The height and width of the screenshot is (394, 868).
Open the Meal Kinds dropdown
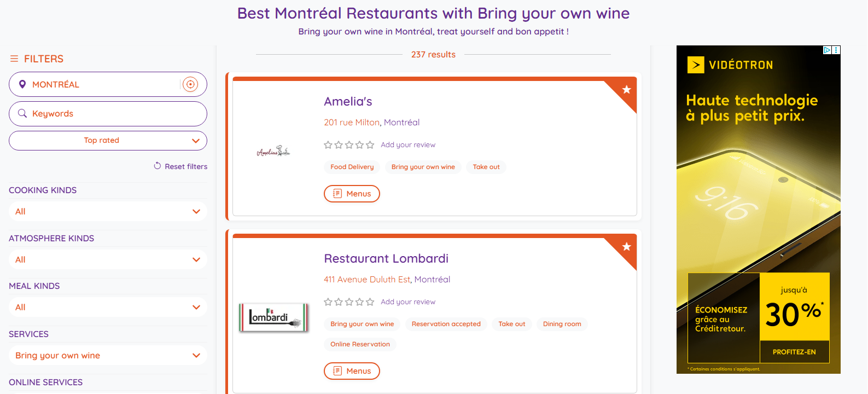[108, 308]
